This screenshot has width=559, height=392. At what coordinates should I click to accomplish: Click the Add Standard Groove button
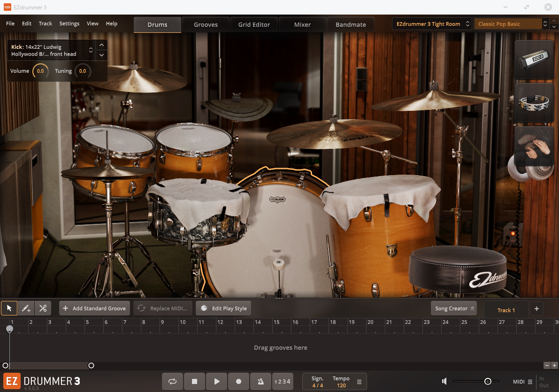click(x=94, y=308)
